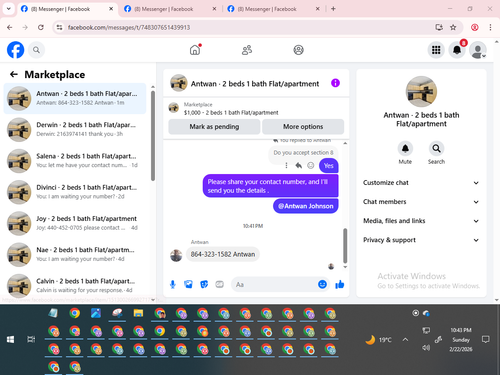
Task: Expand Media, files and links section
Action: point(421,221)
